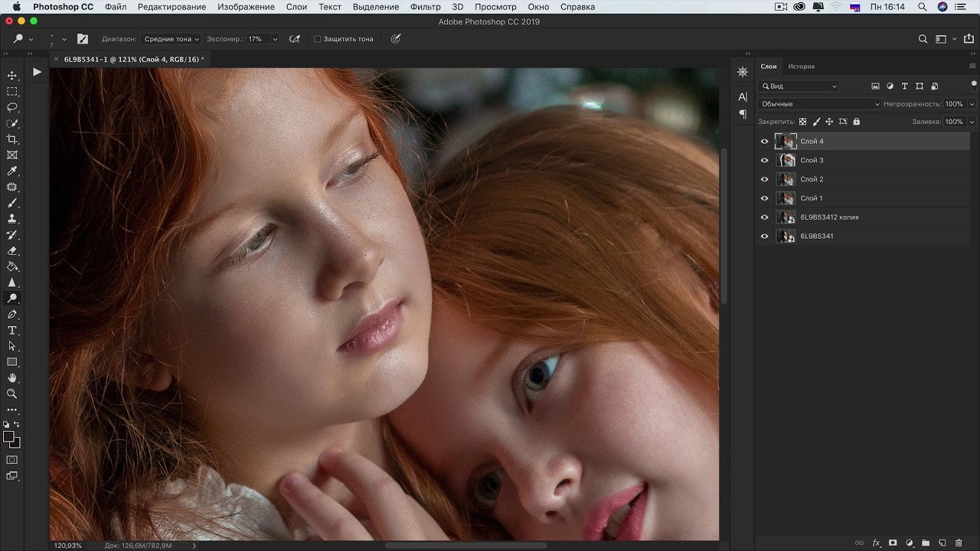Viewport: 980px width, 551px height.
Task: Open the layer filter type dropdown Вид
Action: [799, 86]
